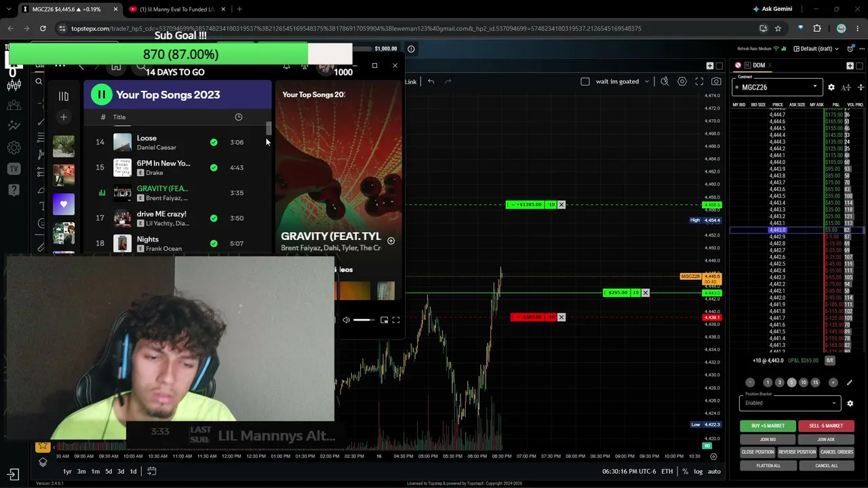The height and width of the screenshot is (488, 868).
Task: Adjust the Spotify volume slider
Action: pos(363,320)
